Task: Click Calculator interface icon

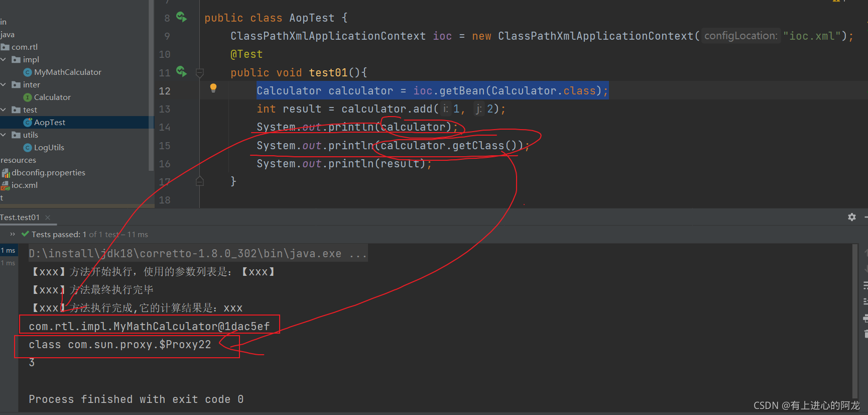Action: pos(28,97)
